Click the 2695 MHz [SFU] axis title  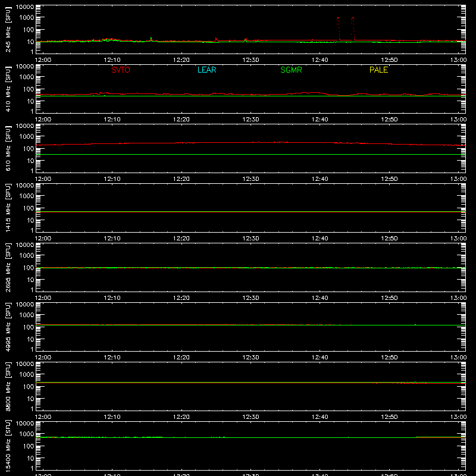(8, 267)
